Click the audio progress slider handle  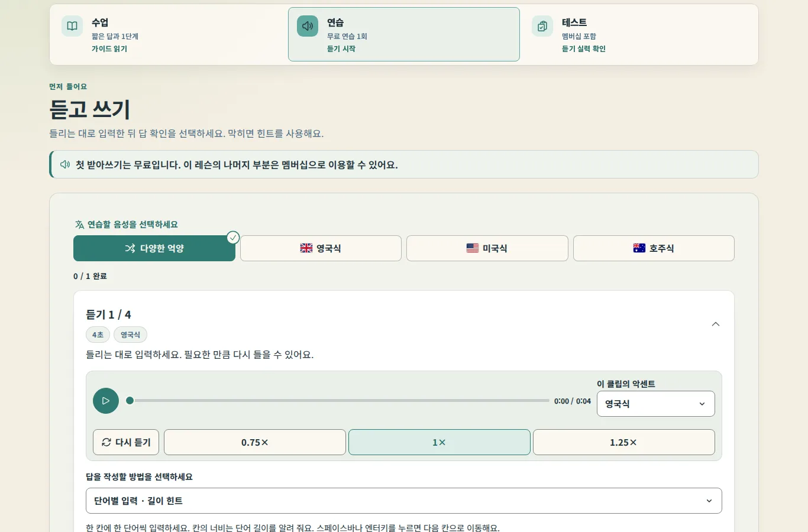(130, 401)
